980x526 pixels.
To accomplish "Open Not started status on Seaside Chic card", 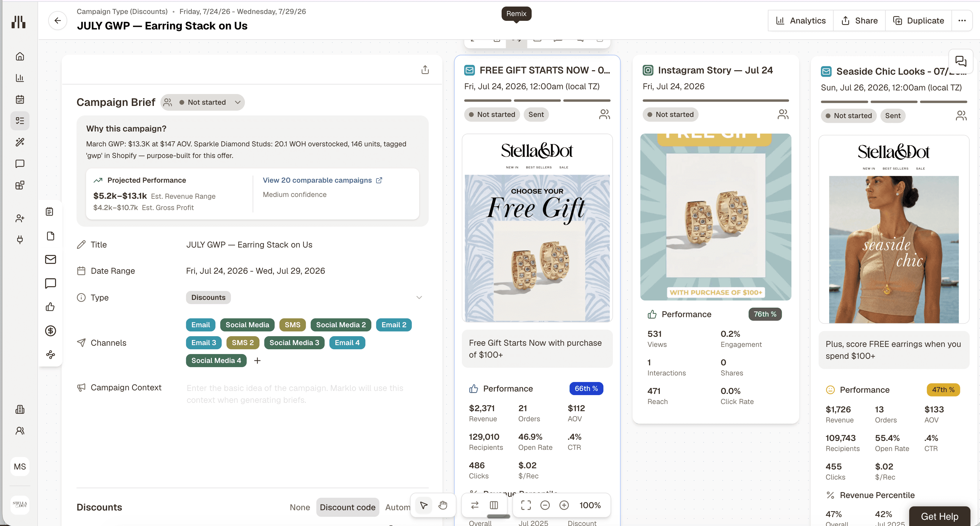I will [849, 116].
